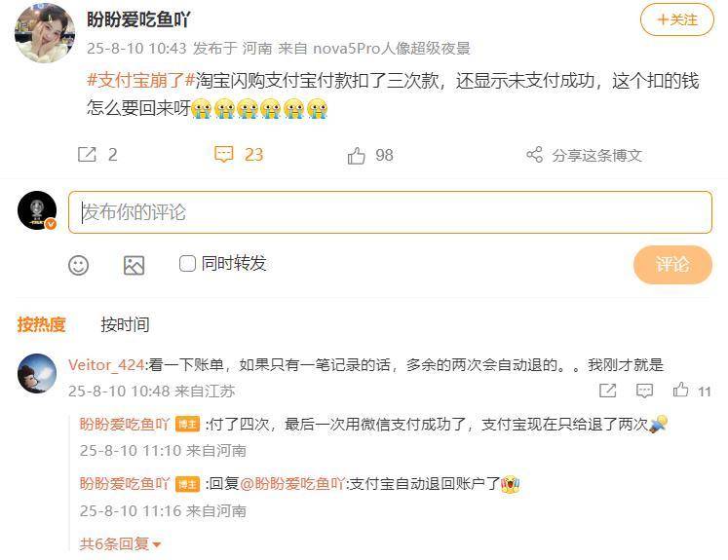Like the post with thumbs-up 98

coord(356,156)
